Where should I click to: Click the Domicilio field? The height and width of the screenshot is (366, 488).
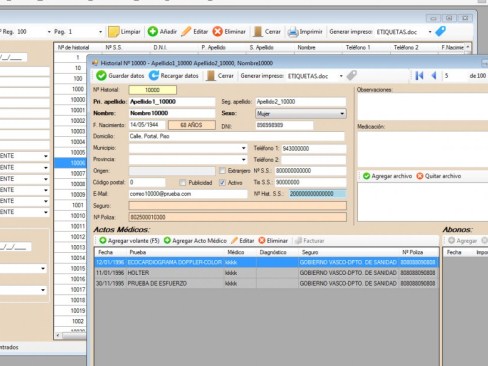pyautogui.click(x=237, y=136)
